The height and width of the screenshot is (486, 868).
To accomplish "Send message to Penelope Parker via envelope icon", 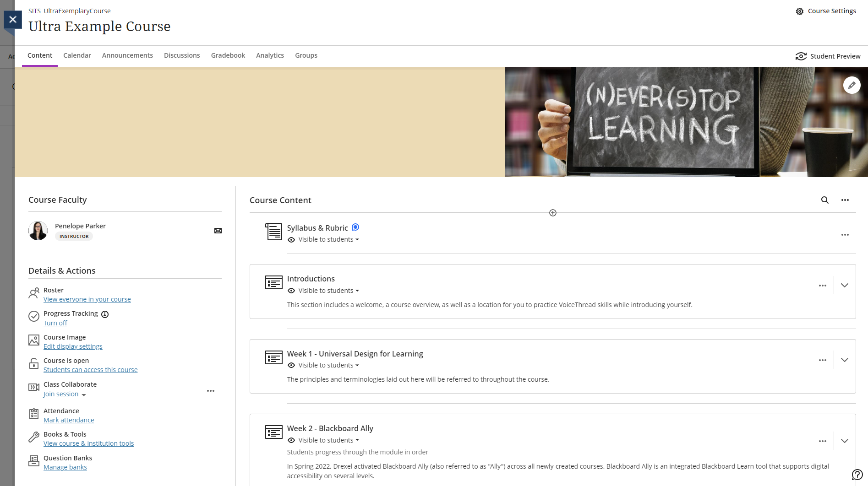I will coord(218,231).
